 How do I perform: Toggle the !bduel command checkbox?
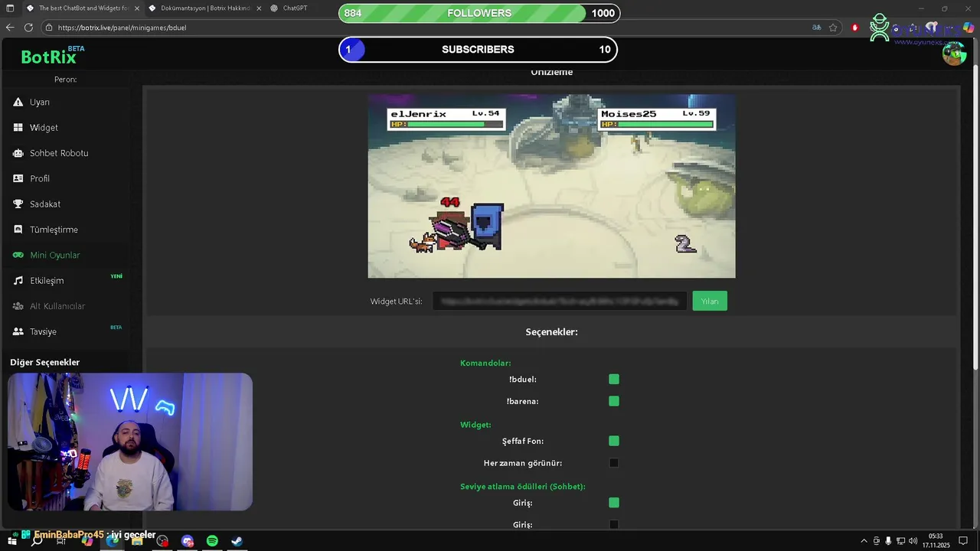click(614, 380)
